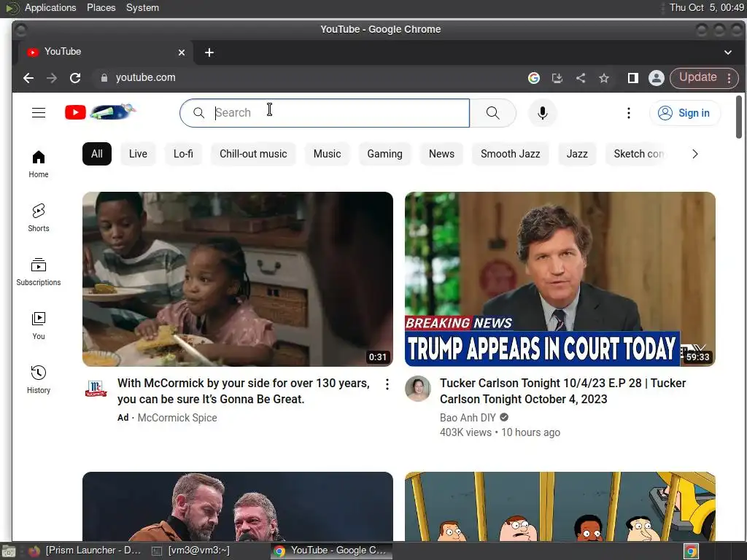Open Chrome Update menu
Screen dimensions: 747x560
704,77
